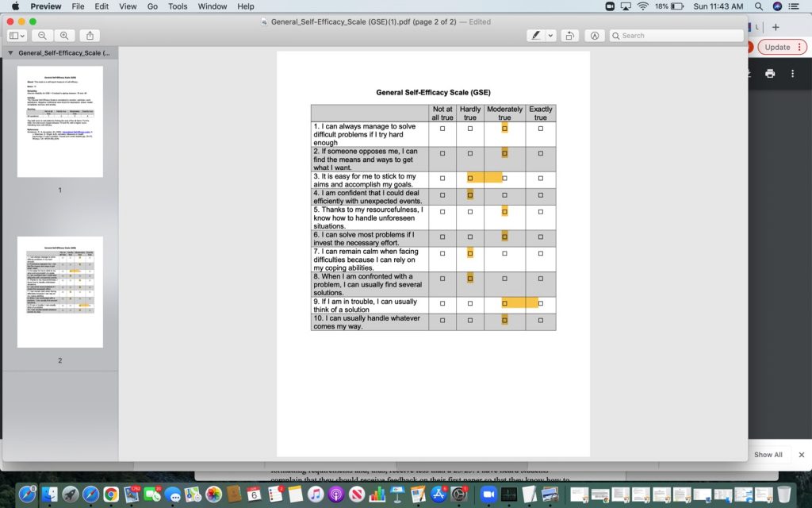Open News from the Dock
The height and width of the screenshot is (508, 812).
click(356, 494)
